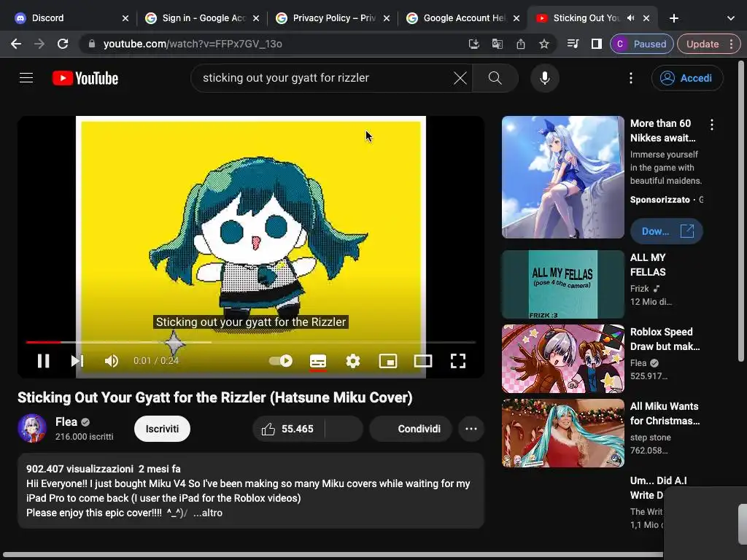747x560 pixels.
Task: Share the video via Condividi
Action: [411, 429]
